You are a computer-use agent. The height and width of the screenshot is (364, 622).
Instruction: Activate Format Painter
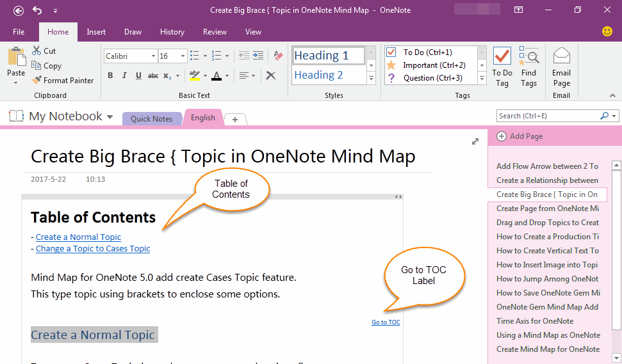coord(63,81)
